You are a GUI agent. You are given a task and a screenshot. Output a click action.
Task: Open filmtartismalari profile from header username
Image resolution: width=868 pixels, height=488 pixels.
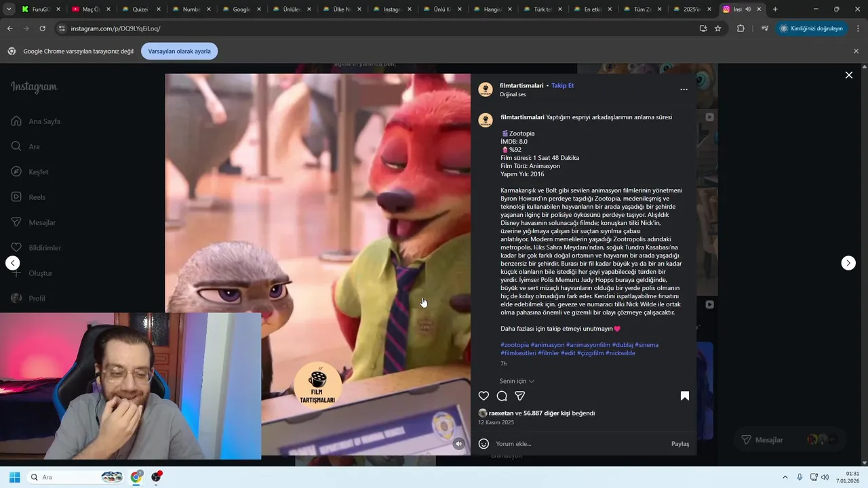[x=521, y=85]
